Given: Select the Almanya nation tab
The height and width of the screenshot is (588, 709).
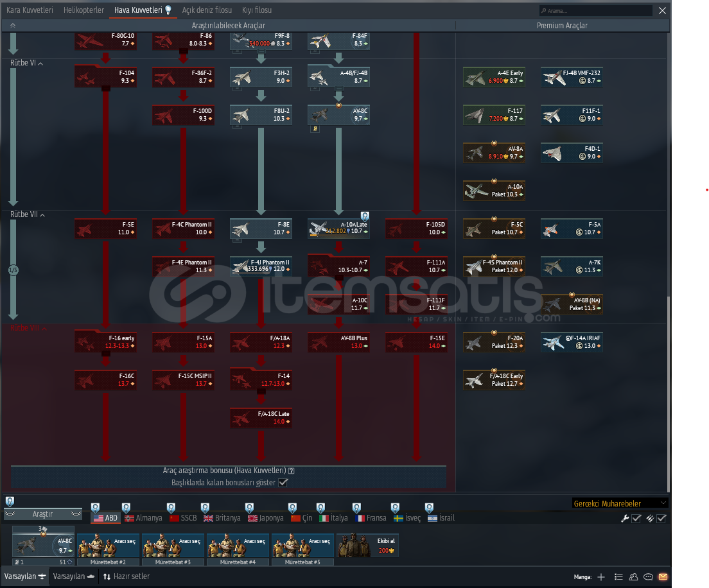Looking at the screenshot, I should pos(144,518).
